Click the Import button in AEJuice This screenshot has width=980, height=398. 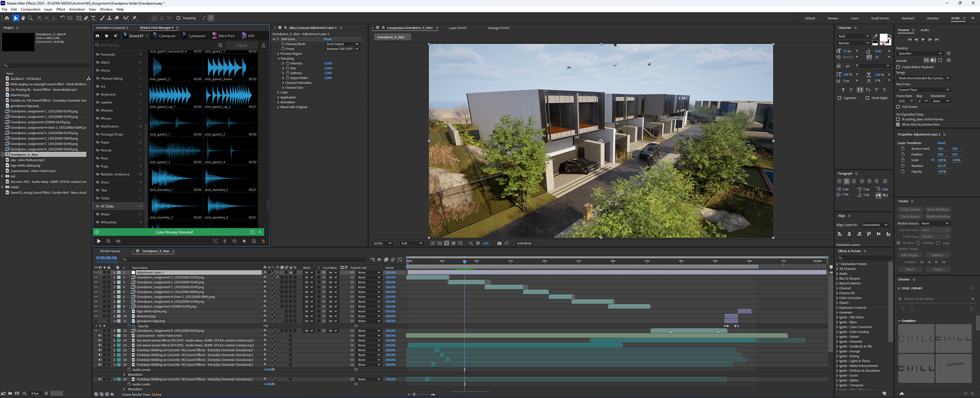242,45
